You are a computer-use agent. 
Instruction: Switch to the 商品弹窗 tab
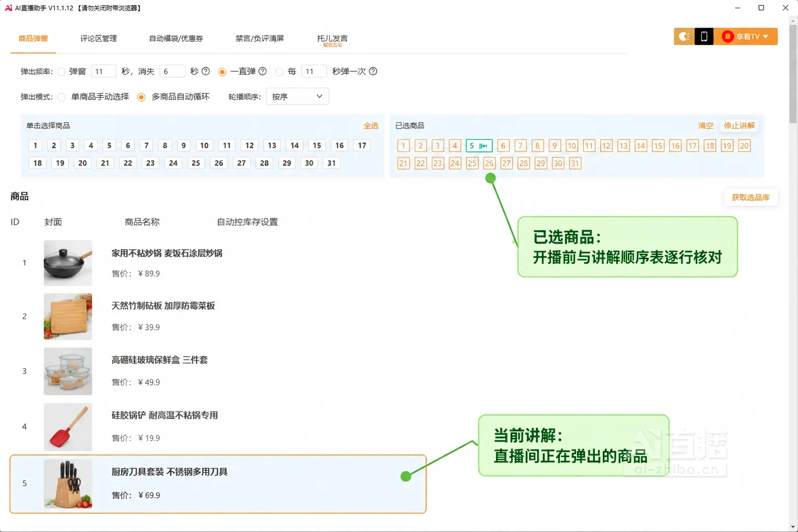point(33,38)
